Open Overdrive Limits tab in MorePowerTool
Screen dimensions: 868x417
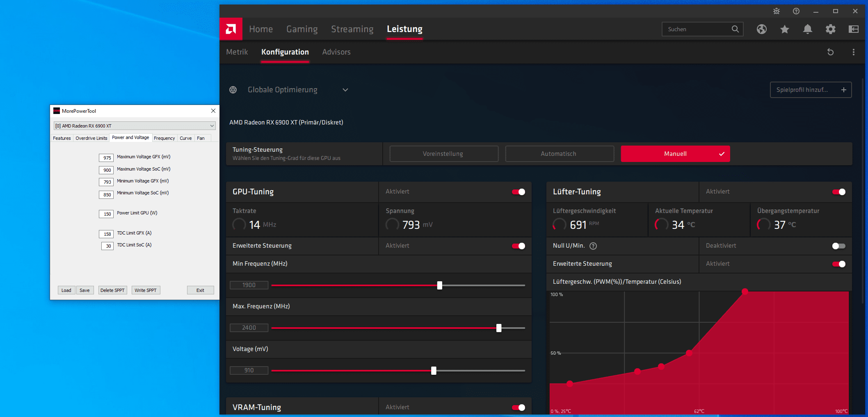click(91, 138)
